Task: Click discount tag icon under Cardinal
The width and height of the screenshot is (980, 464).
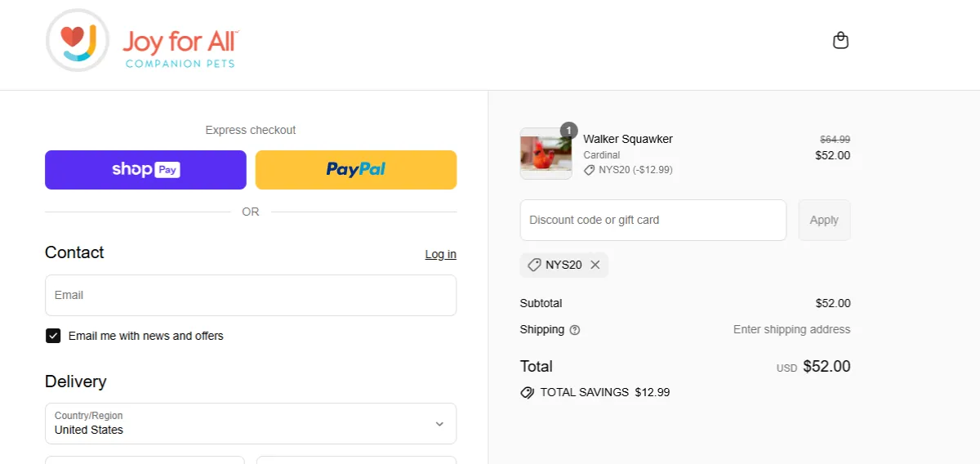Action: tap(590, 170)
